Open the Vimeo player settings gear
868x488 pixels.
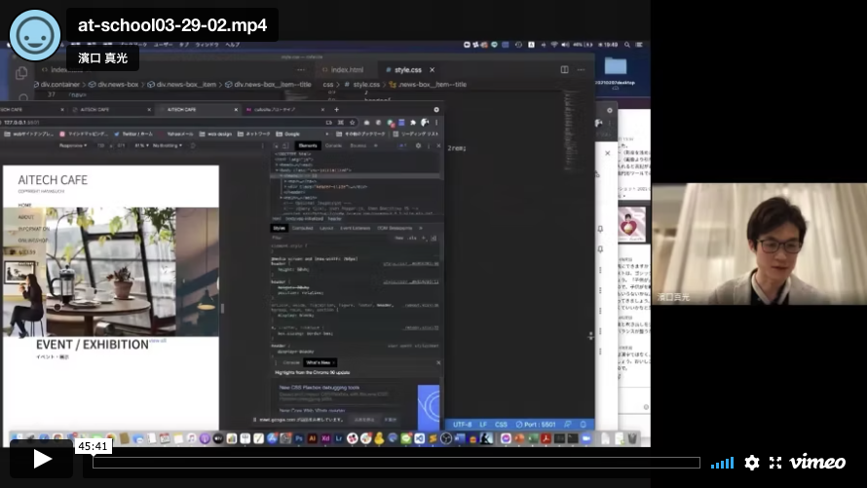point(752,463)
